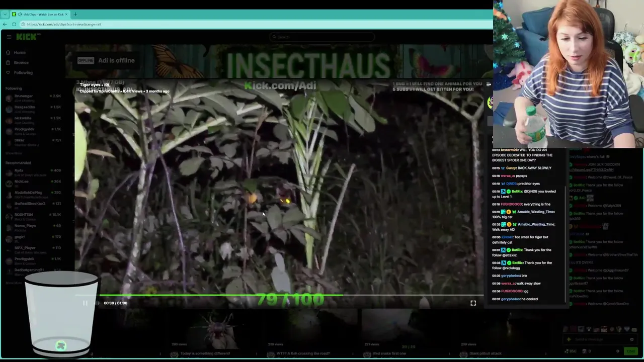
Task: Open a new browser tab with plus
Action: coord(75,14)
